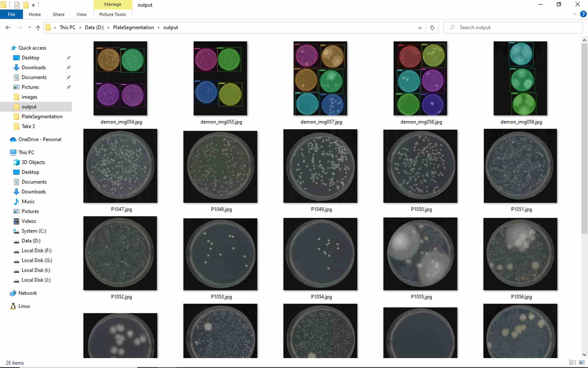Screen dimensions: 588x368
Task: Open the Take 3 folder in sidebar
Action: pos(28,126)
